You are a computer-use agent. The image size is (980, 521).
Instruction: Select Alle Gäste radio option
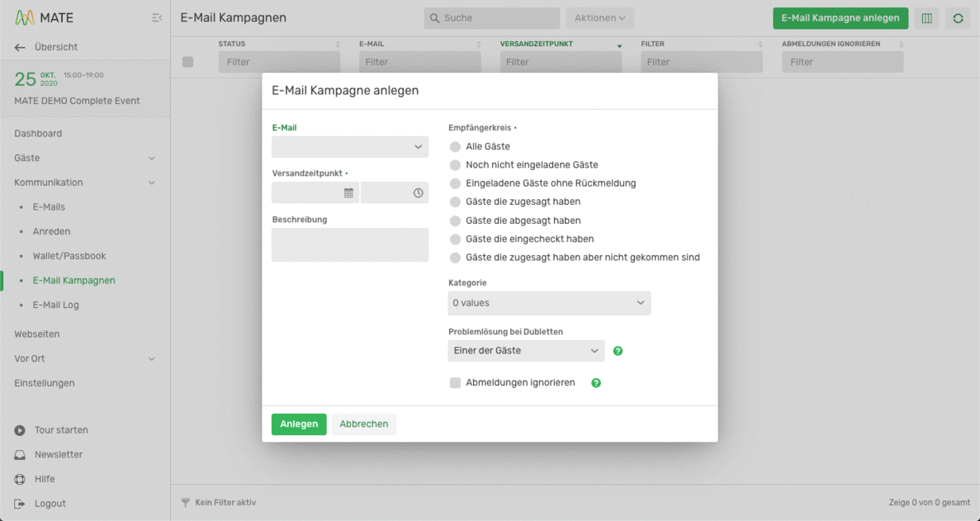tap(455, 147)
